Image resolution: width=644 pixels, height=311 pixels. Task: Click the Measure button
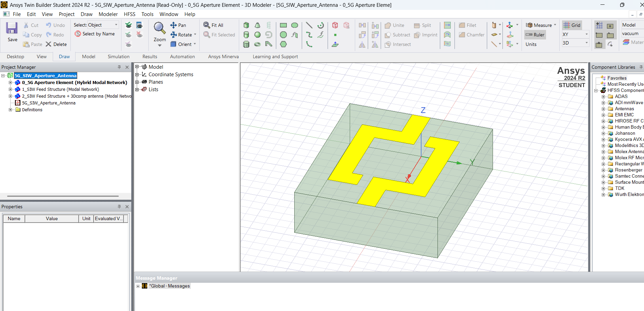pyautogui.click(x=539, y=25)
